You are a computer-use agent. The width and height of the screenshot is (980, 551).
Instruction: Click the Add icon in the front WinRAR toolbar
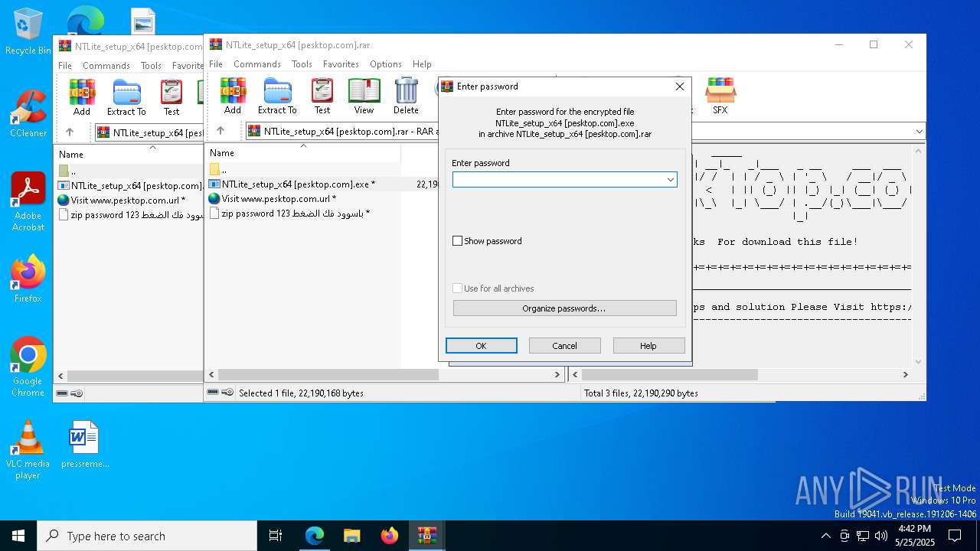233,96
